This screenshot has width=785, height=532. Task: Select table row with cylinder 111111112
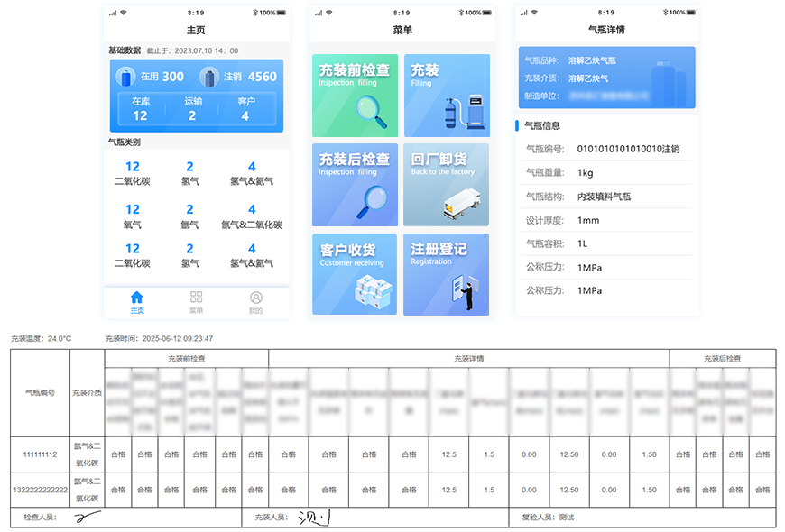tap(39, 454)
